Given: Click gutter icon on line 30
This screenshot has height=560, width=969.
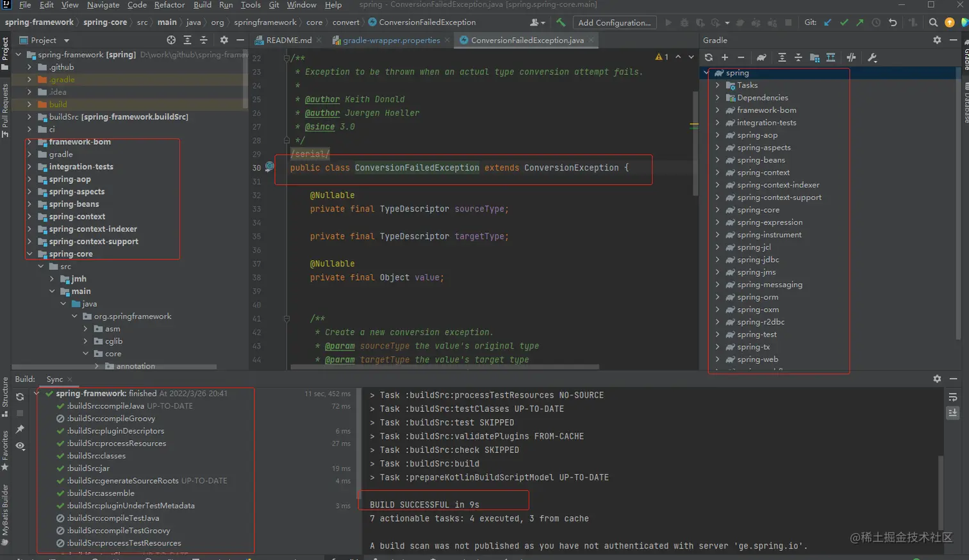Looking at the screenshot, I should click(x=270, y=167).
